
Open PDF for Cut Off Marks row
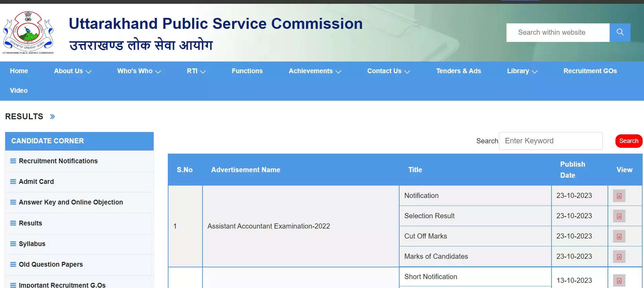pyautogui.click(x=619, y=236)
